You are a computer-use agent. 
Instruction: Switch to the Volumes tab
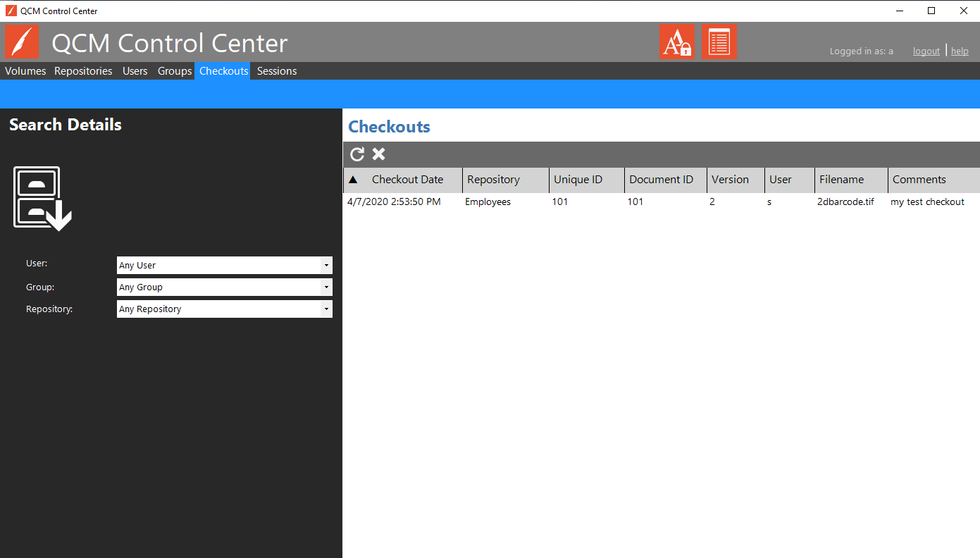[x=25, y=71]
